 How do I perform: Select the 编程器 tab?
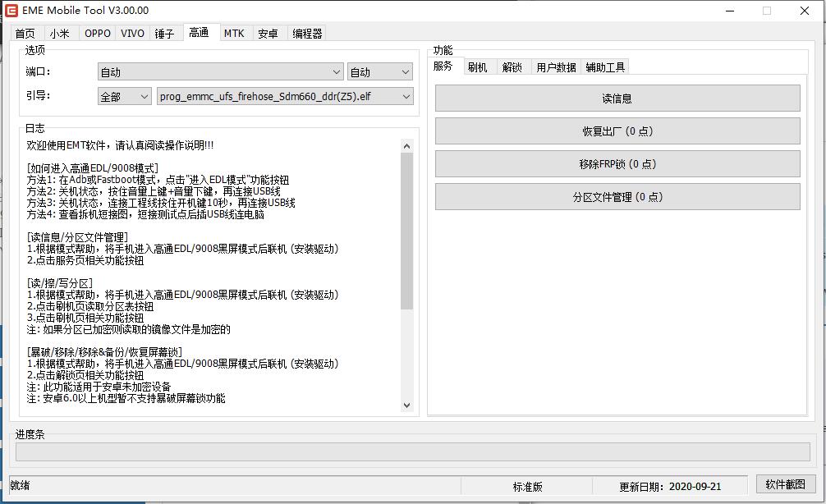point(307,34)
